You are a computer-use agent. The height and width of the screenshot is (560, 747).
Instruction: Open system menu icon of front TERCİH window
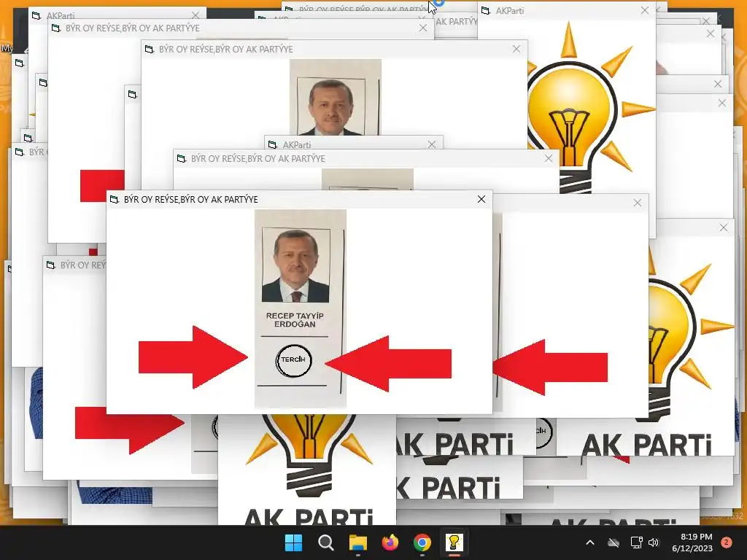pos(115,200)
